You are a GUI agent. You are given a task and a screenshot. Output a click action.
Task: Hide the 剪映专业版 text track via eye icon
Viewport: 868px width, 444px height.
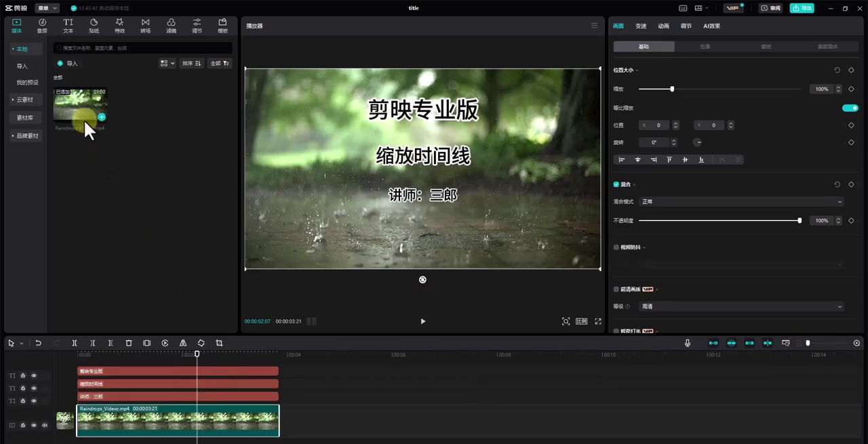pyautogui.click(x=34, y=376)
